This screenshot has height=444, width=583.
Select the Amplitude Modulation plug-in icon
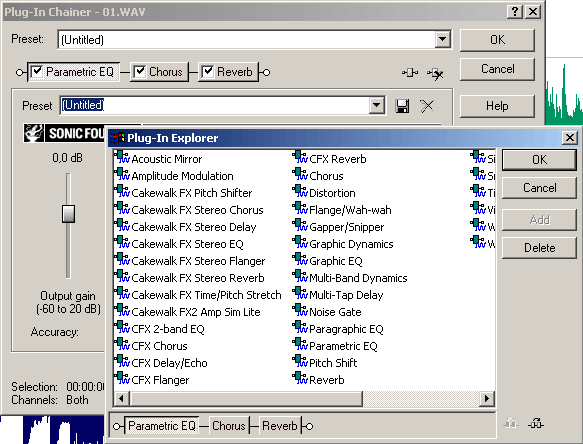(x=122, y=174)
